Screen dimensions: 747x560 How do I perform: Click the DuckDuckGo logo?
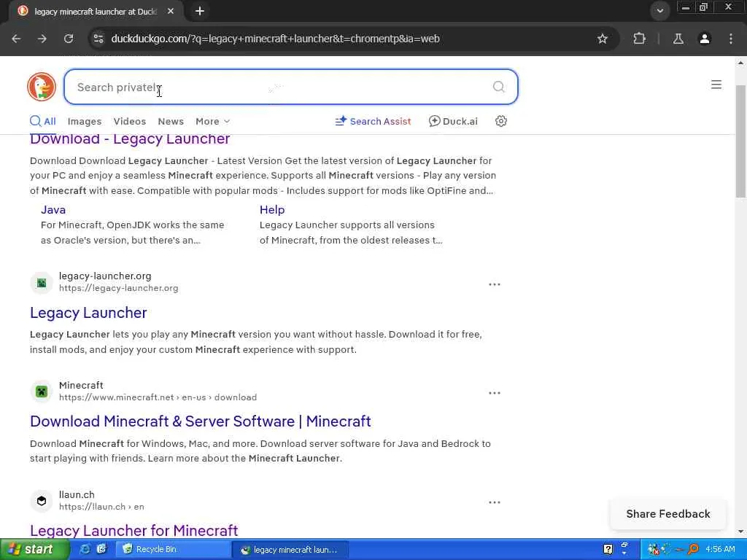pyautogui.click(x=42, y=87)
